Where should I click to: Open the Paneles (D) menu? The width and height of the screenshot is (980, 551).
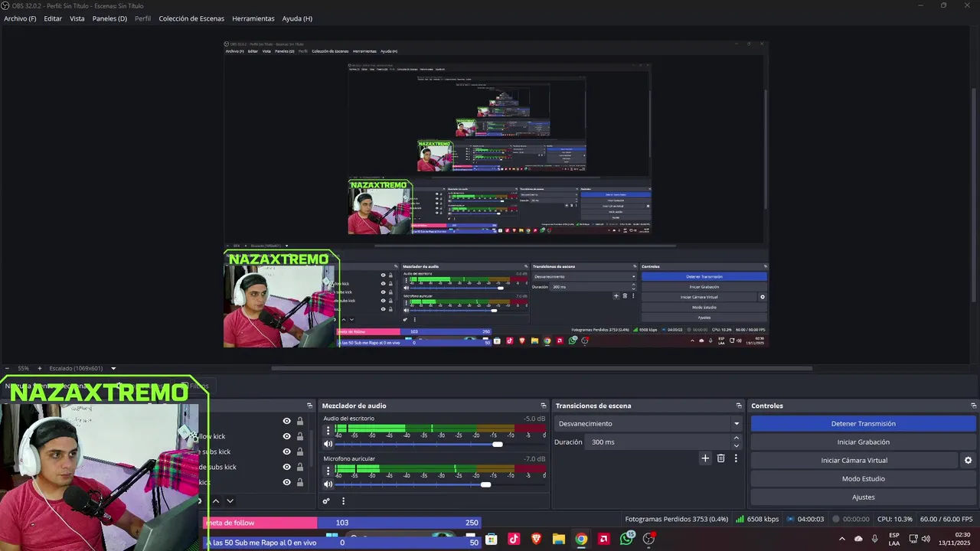(109, 18)
